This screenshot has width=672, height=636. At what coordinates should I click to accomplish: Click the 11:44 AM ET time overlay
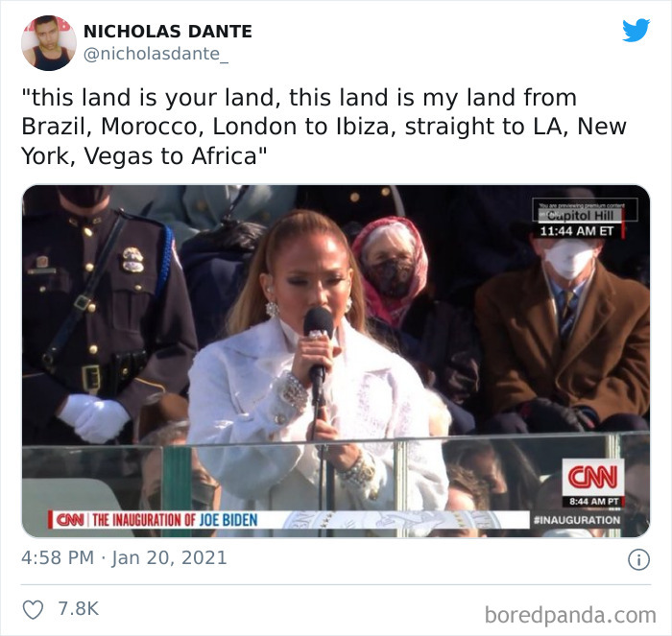point(577,231)
